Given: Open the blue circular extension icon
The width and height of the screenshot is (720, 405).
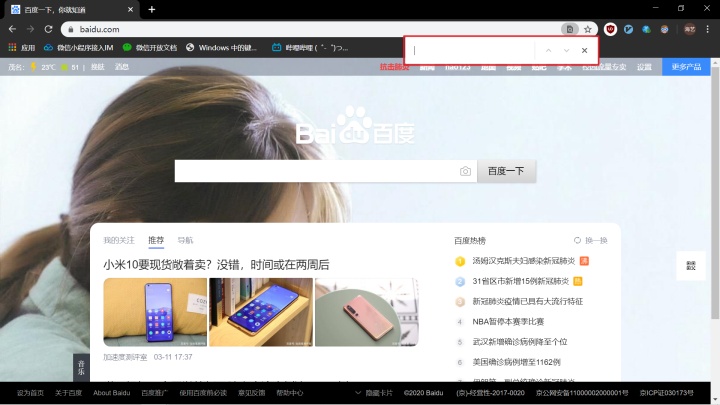Looking at the screenshot, I should [628, 29].
